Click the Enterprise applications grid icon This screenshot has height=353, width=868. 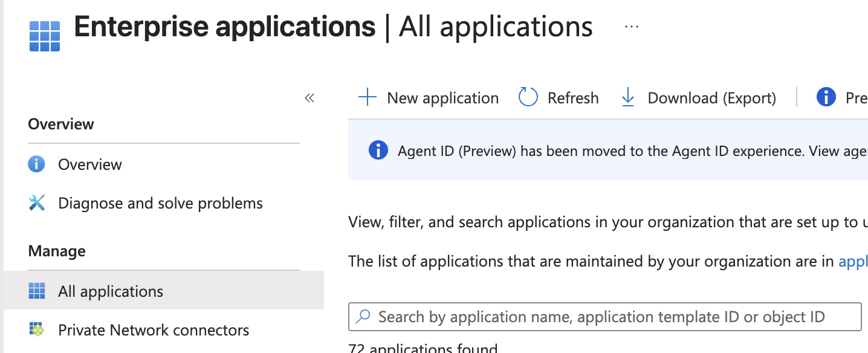pos(45,36)
